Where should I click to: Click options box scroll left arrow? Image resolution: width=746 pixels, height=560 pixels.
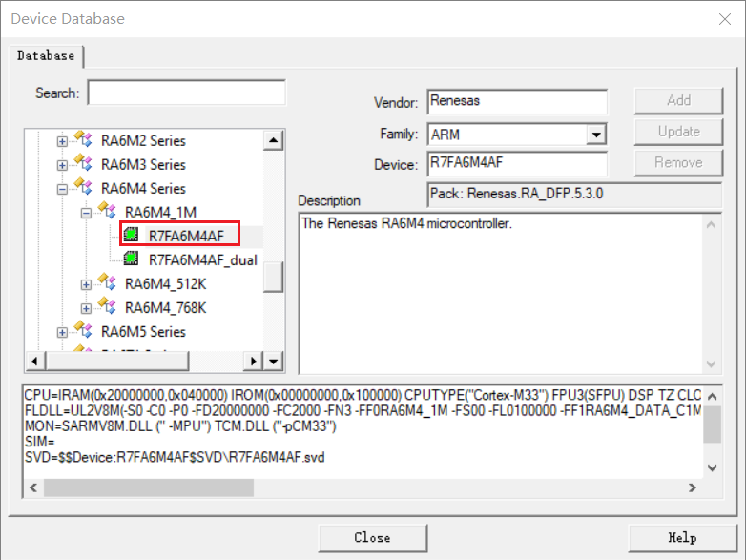[x=33, y=487]
